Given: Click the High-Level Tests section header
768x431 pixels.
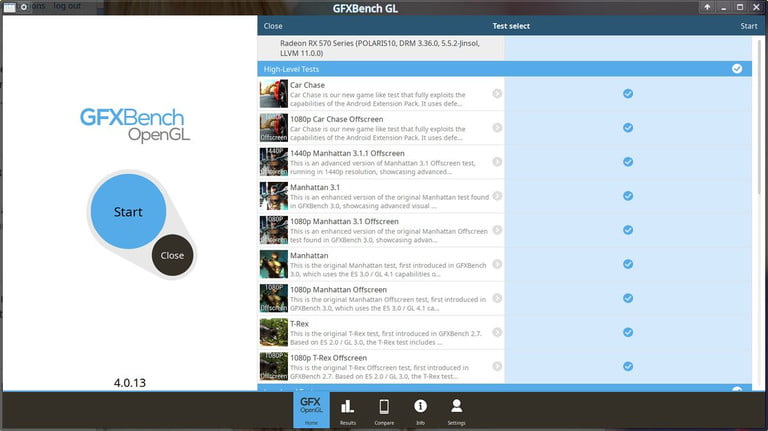Looking at the screenshot, I should click(504, 69).
